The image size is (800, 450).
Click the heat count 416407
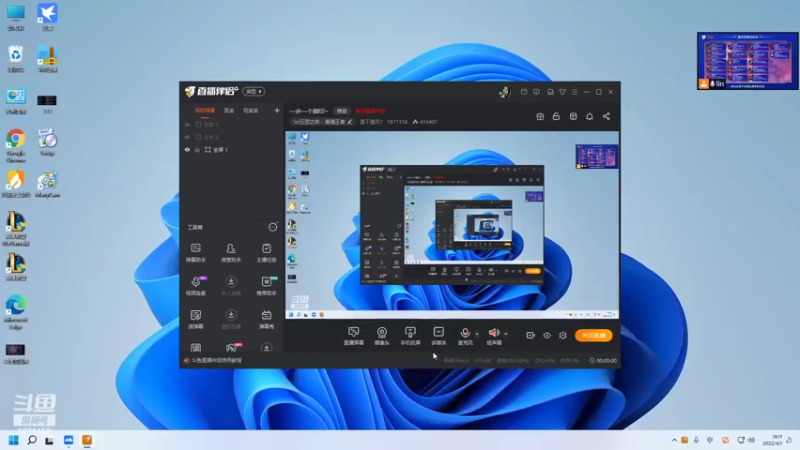point(426,122)
